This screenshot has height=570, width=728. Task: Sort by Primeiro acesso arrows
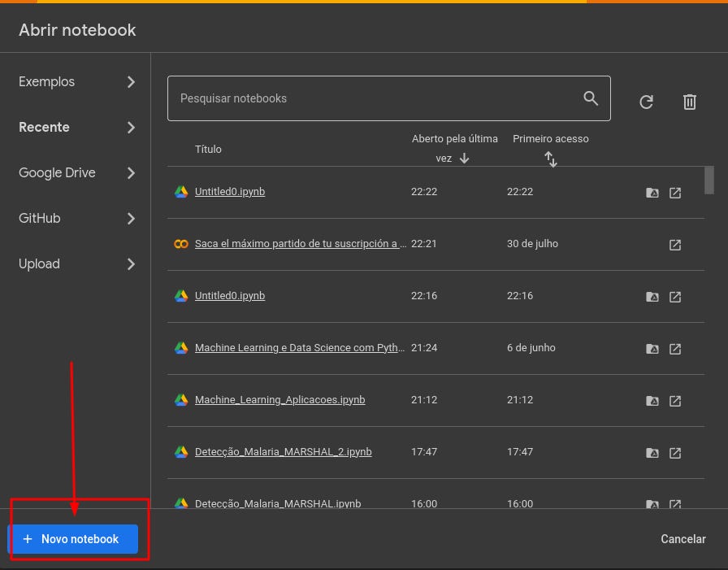click(551, 159)
